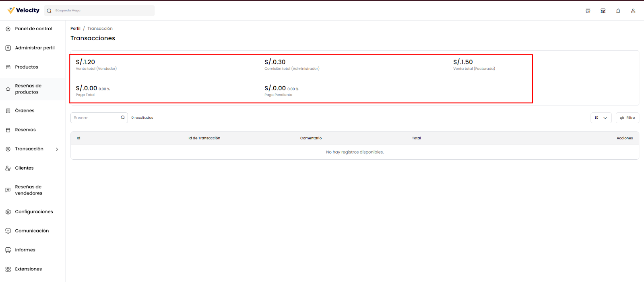The image size is (644, 282).
Task: Click the Extensiones grid icon
Action: [8, 269]
